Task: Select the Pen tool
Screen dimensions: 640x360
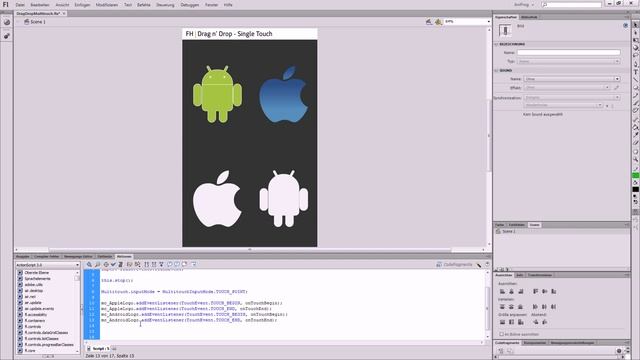Action: pyautogui.click(x=636, y=64)
